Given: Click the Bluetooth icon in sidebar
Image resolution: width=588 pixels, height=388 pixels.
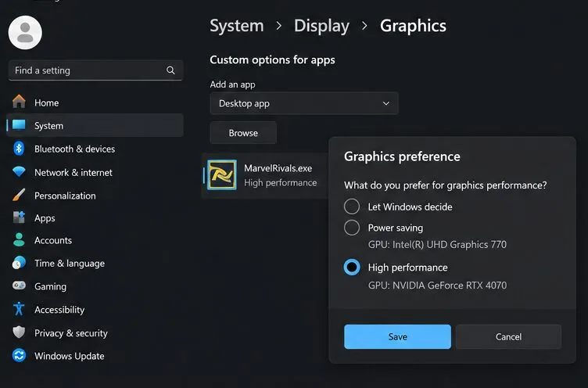Looking at the screenshot, I should pyautogui.click(x=19, y=149).
